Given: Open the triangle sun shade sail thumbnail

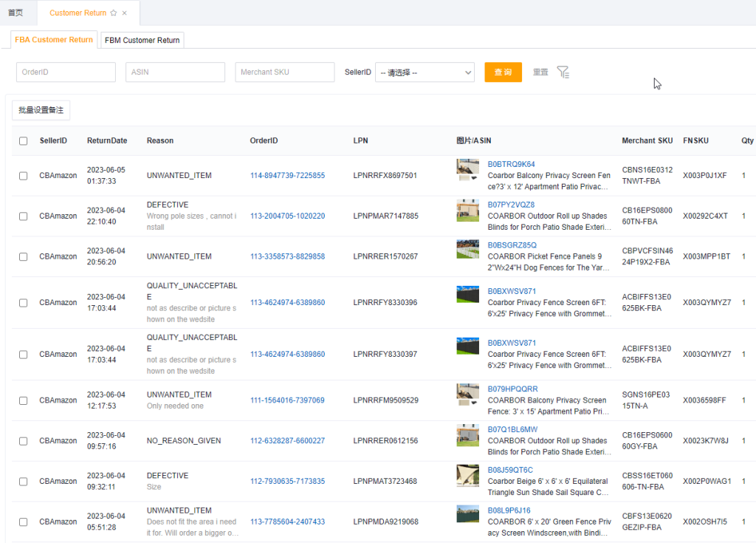Looking at the screenshot, I should click(467, 476).
